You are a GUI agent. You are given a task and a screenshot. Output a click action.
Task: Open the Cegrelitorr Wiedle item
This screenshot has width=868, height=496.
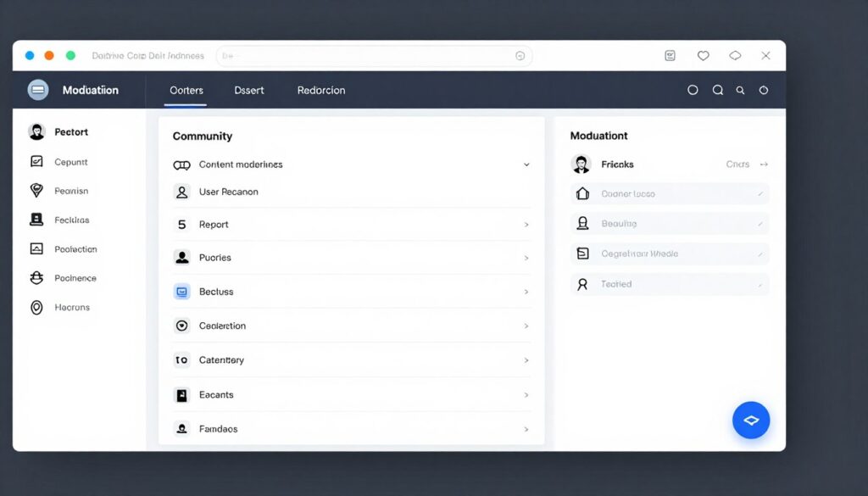coord(670,254)
